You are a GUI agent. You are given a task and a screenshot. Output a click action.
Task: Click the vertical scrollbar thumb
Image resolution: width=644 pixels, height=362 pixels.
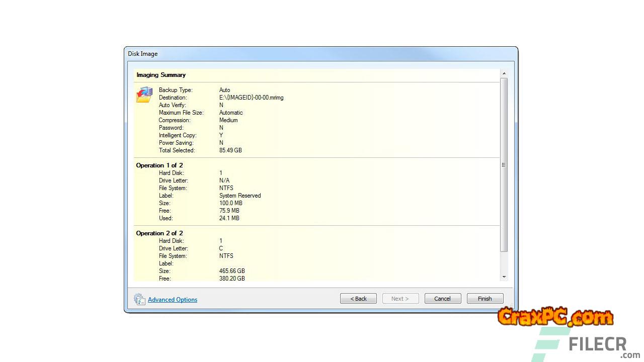pos(504,165)
